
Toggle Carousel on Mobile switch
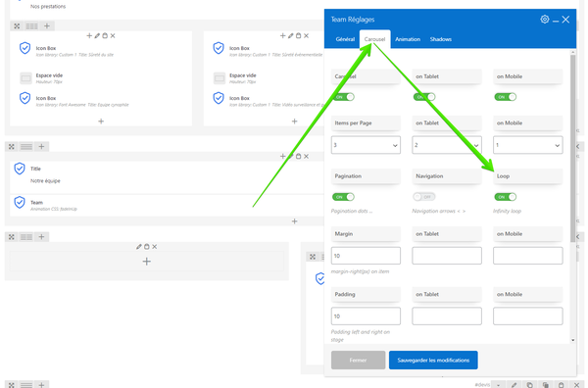click(x=506, y=97)
